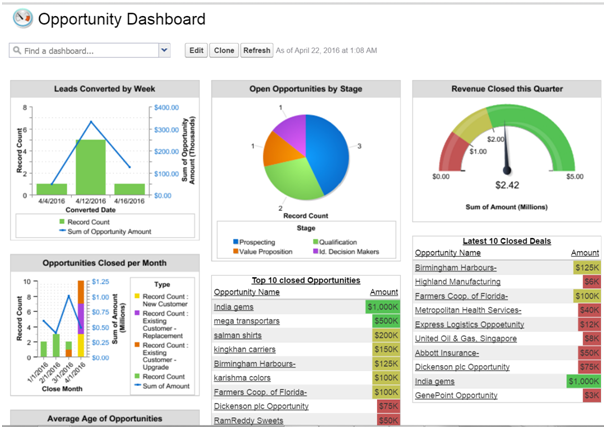
Task: Open the Find a dashboard dropdown arrow
Action: point(164,50)
